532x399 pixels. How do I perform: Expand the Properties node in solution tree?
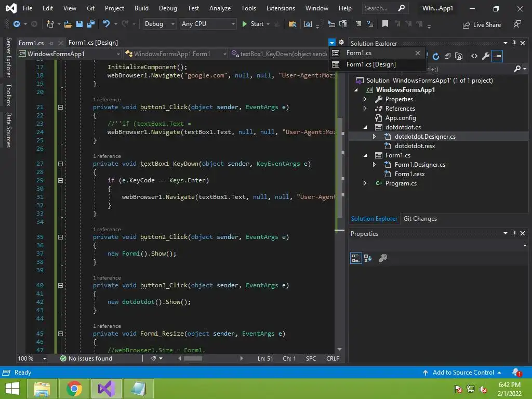[365, 99]
